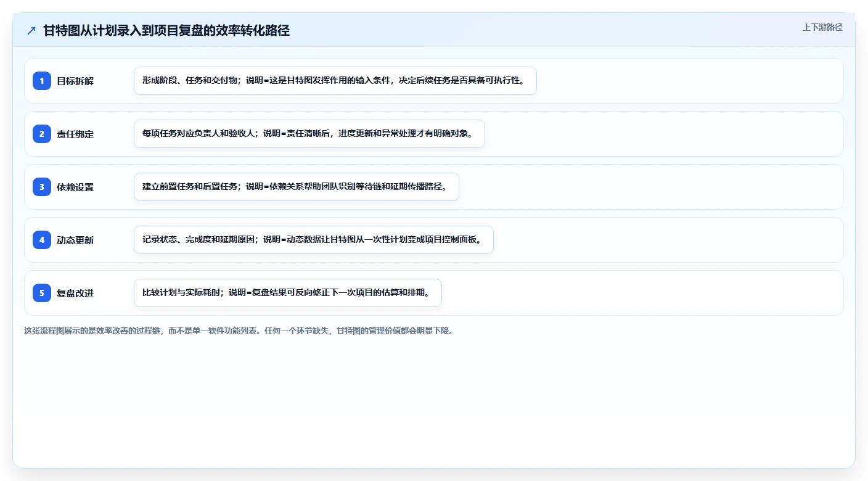
Task: Select step number 4 badge
Action: point(42,240)
